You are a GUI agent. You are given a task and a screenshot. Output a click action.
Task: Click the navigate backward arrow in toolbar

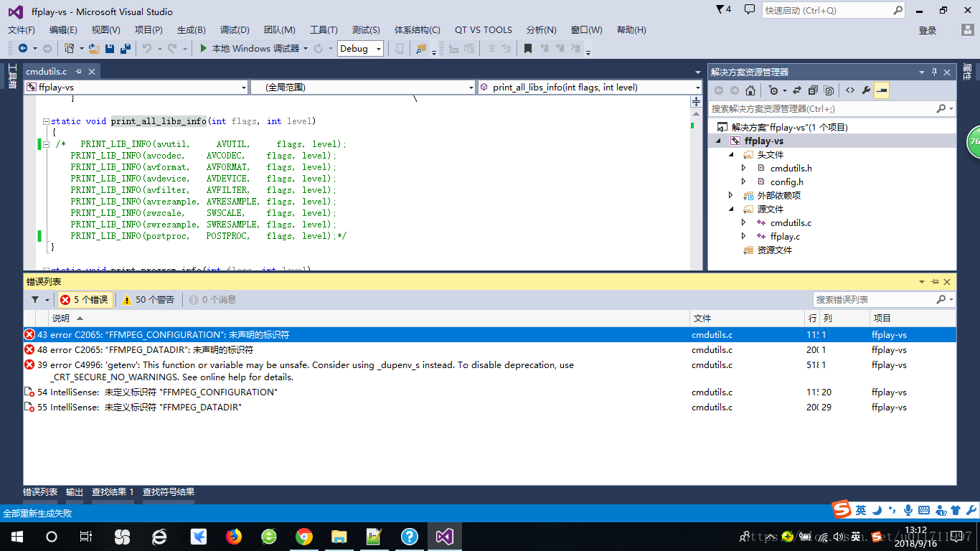tap(22, 49)
